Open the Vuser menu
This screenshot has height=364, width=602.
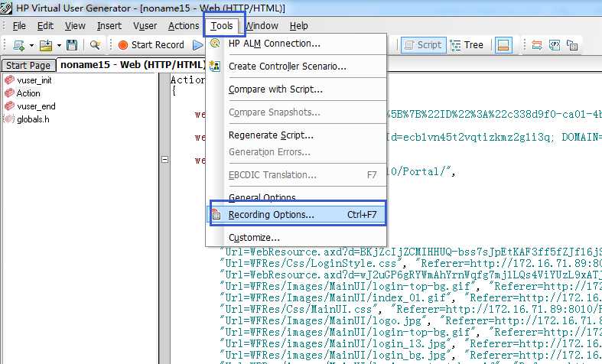145,26
